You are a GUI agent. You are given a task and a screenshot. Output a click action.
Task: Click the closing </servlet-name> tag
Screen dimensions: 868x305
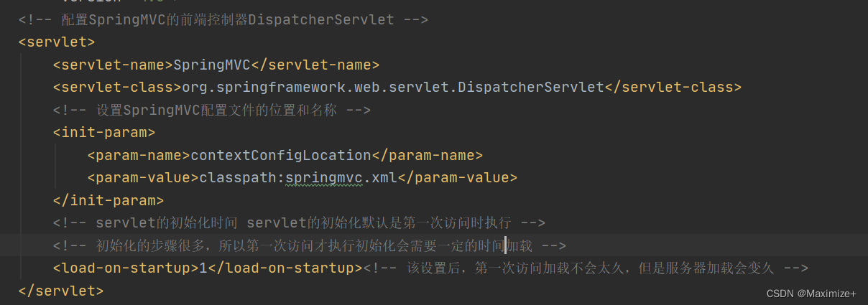tap(315, 65)
